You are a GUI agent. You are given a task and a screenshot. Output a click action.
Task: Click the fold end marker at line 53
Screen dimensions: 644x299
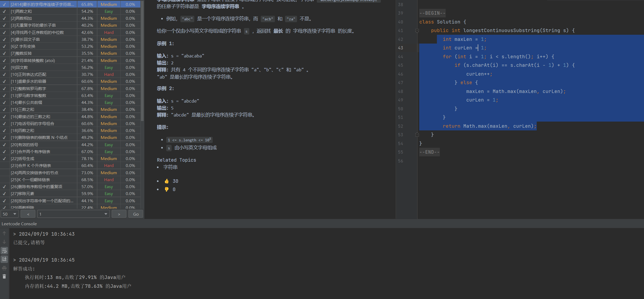[x=417, y=135]
